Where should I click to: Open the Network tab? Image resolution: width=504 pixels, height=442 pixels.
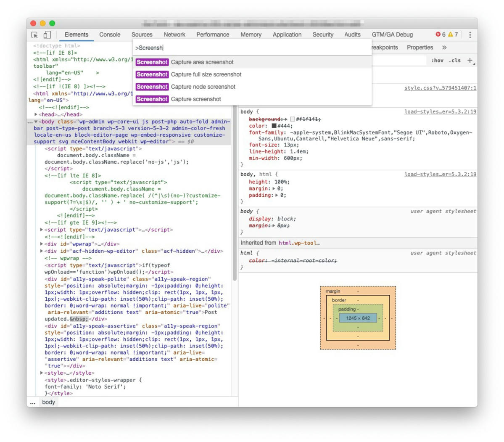click(174, 35)
